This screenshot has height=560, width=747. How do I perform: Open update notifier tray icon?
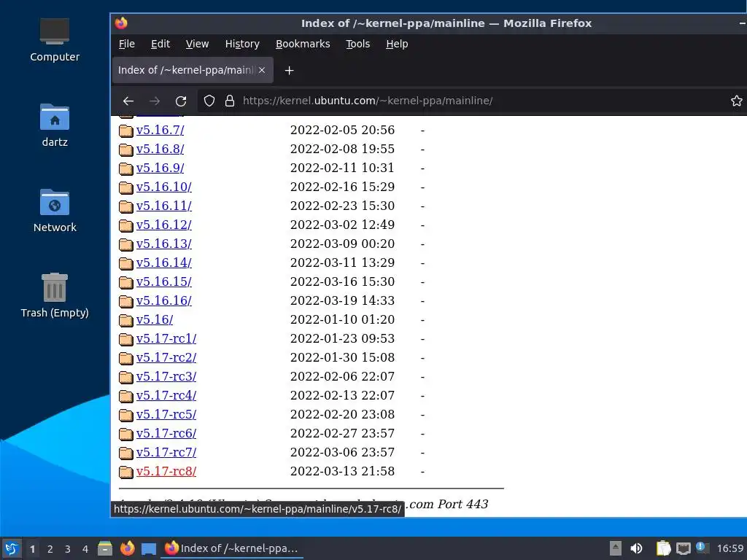click(703, 548)
